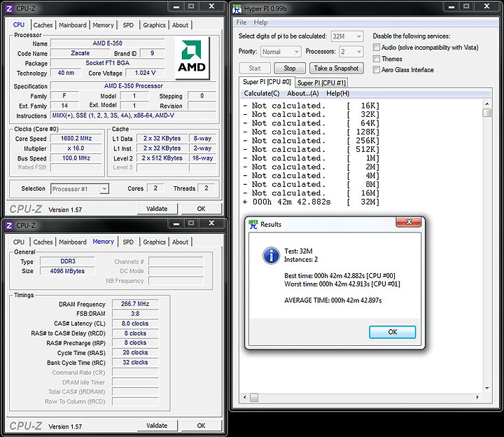Open Graphics tab in bottom CPU-Z window
The height and width of the screenshot is (437, 504).
(x=154, y=242)
